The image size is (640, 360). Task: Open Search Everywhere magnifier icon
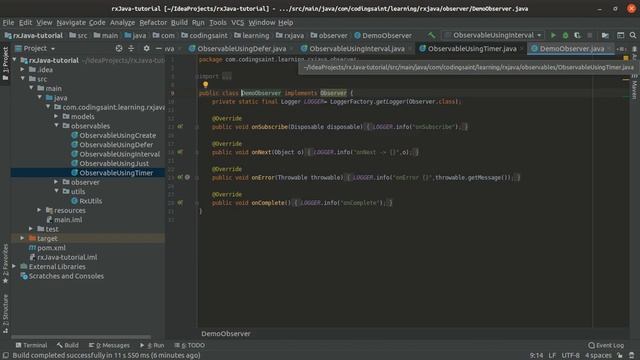pos(633,36)
